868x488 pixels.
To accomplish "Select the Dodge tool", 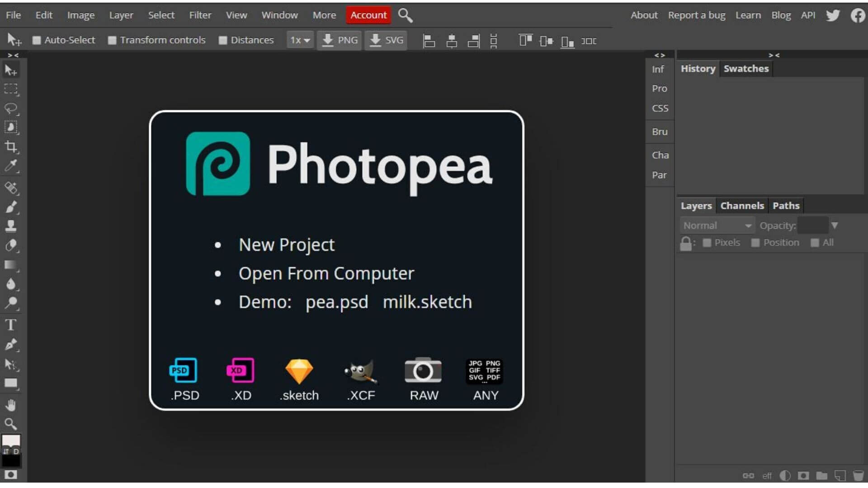I will (11, 303).
